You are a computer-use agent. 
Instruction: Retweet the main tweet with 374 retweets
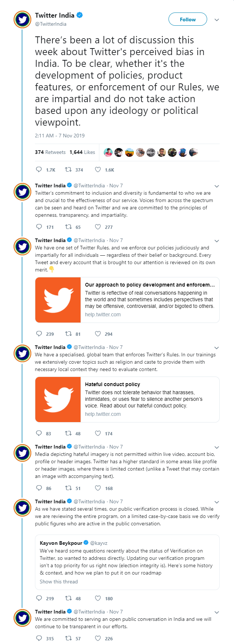(68, 170)
